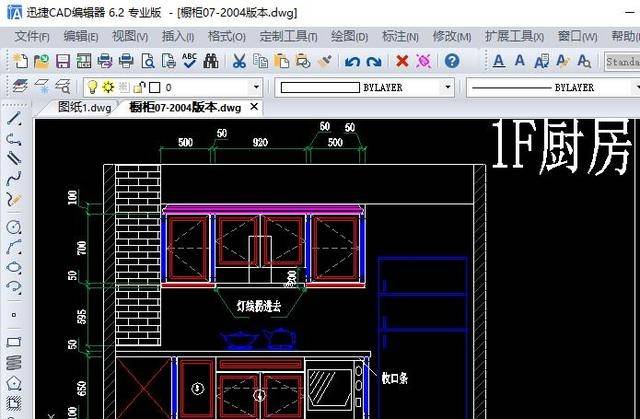The width and height of the screenshot is (640, 419).
Task: Cut selection with scissors icon
Action: (x=239, y=61)
